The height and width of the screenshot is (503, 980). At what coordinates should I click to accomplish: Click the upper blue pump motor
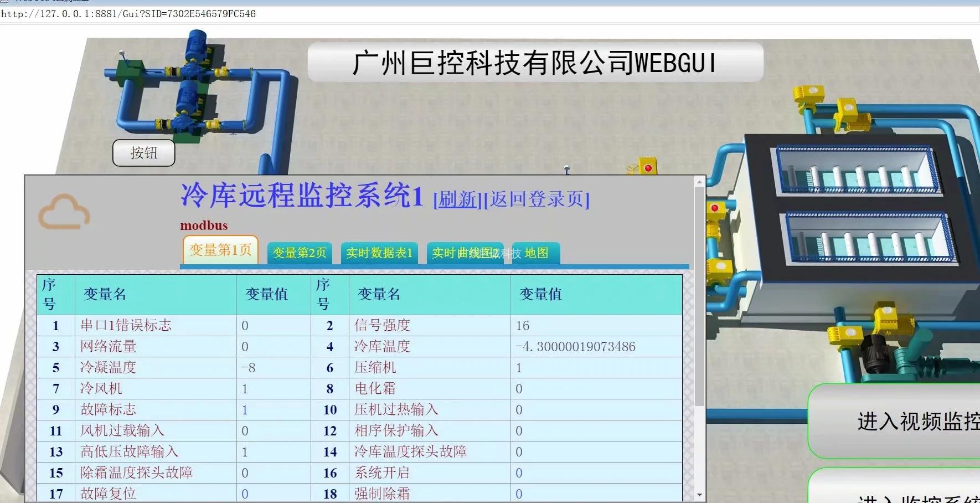pyautogui.click(x=196, y=45)
